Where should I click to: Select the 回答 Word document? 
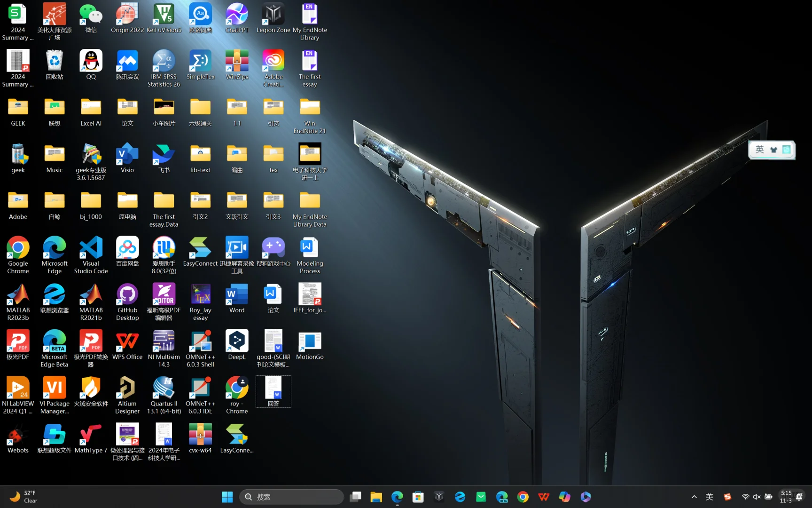coord(273,391)
